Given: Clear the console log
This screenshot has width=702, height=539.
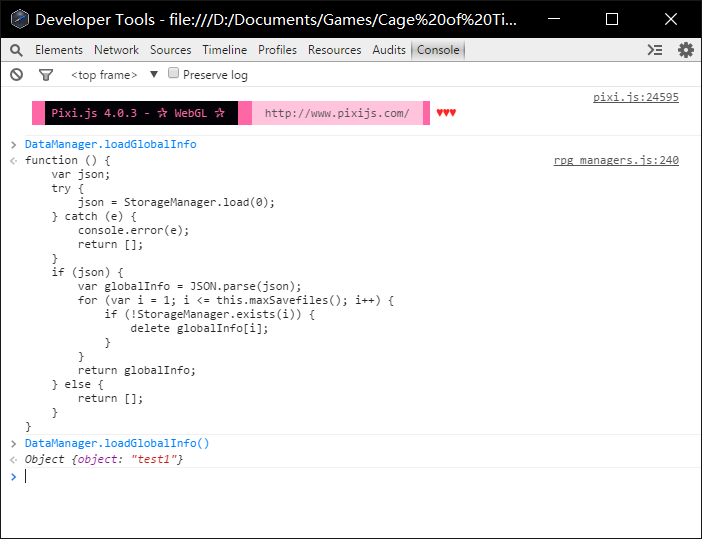Looking at the screenshot, I should pos(17,74).
